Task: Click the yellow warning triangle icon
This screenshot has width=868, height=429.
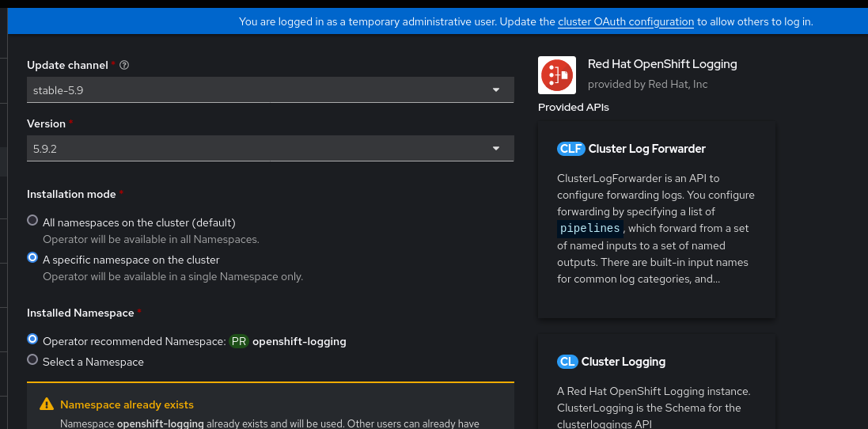Action: [x=47, y=404]
